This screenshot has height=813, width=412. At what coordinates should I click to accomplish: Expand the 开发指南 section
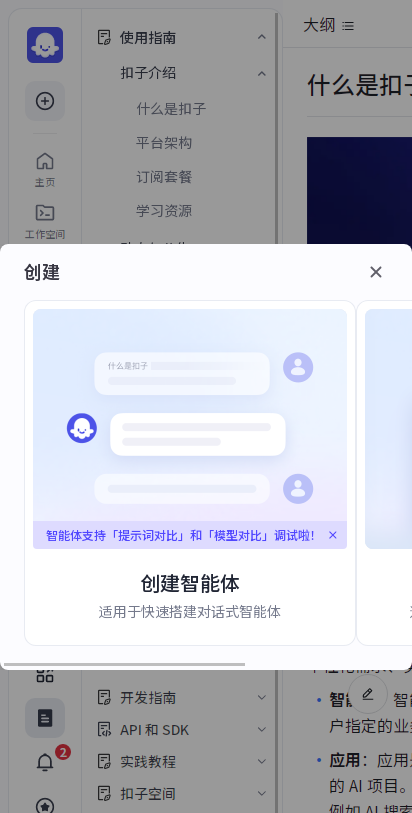point(262,698)
